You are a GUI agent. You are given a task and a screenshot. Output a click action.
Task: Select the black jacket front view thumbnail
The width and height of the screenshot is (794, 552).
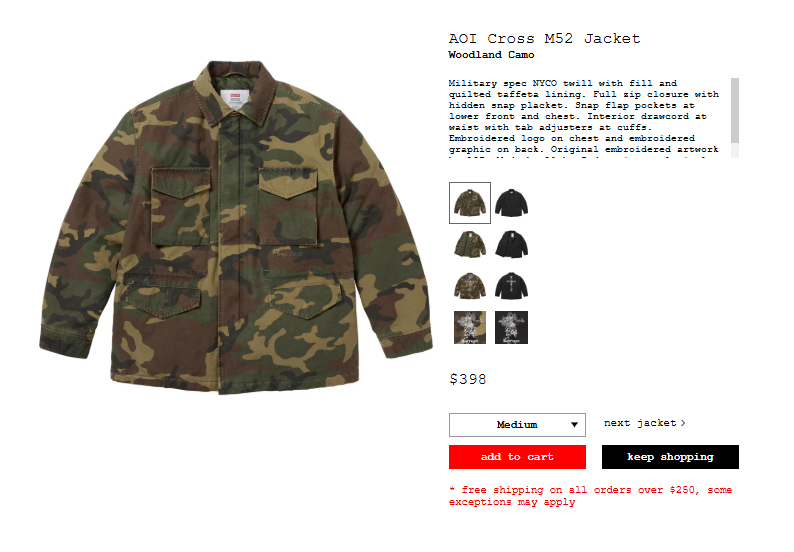[x=511, y=203]
